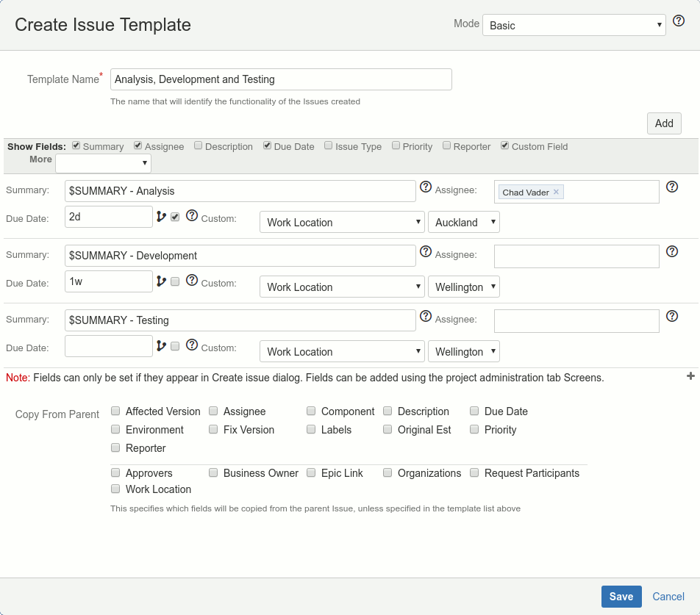Screen dimensions: 700x615
Task: Toggle Custom Field show field checkbox
Action: click(505, 145)
